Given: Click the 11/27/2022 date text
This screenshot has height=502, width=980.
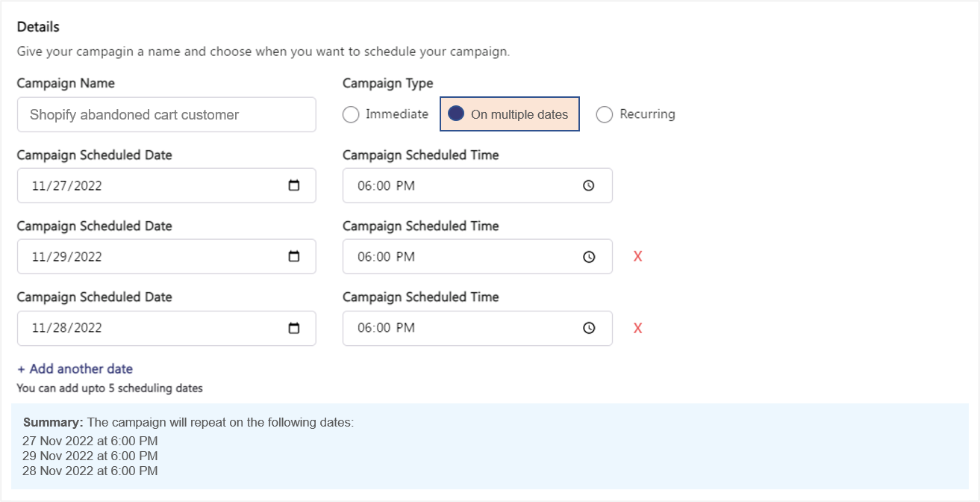Looking at the screenshot, I should [x=66, y=186].
